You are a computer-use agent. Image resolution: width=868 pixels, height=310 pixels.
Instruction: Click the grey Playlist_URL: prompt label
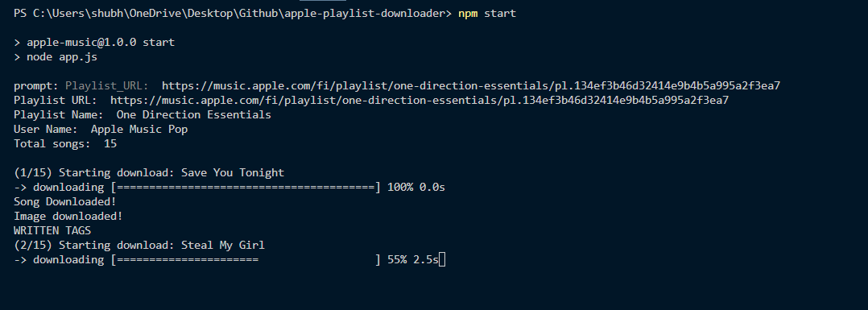tap(107, 86)
